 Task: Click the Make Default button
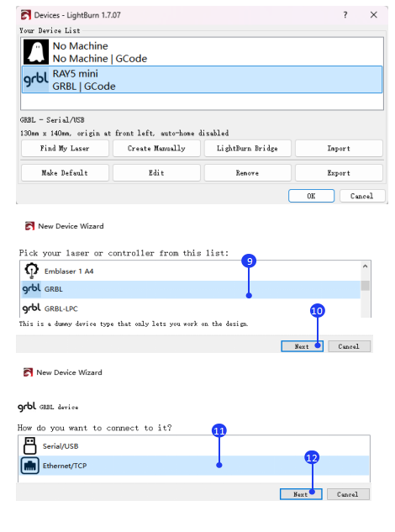pos(65,172)
